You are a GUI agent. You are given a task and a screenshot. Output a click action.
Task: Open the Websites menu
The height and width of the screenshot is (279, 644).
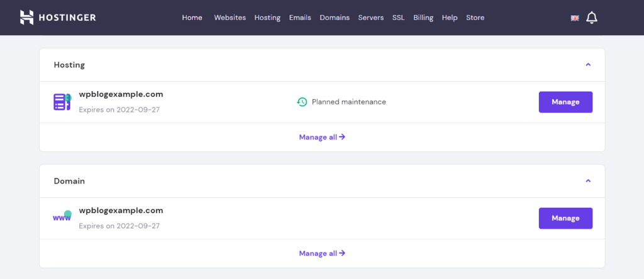[x=230, y=18]
